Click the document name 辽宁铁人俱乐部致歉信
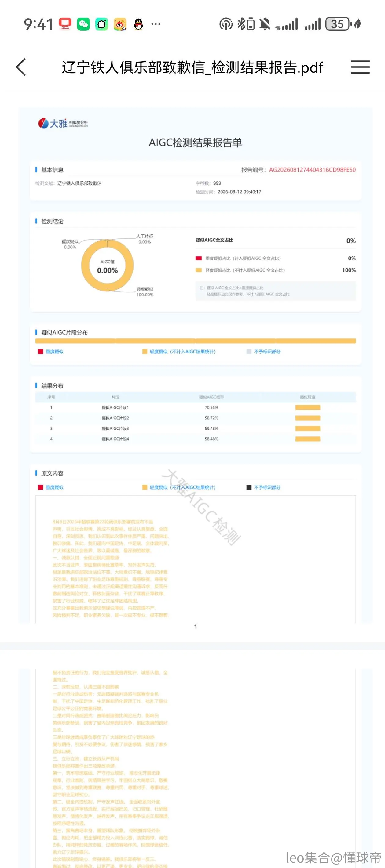The width and height of the screenshot is (385, 868). coord(79,183)
